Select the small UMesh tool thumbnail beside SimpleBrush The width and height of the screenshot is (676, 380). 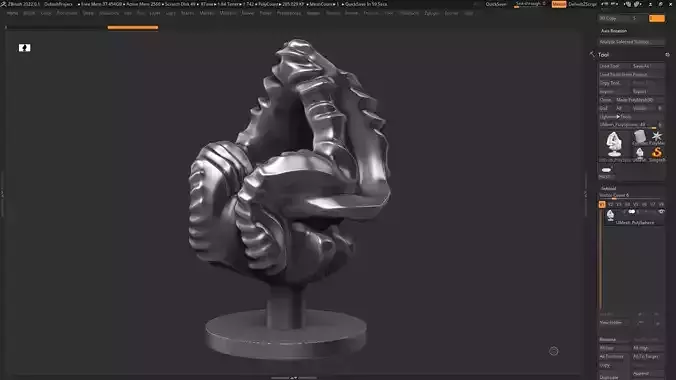click(640, 153)
